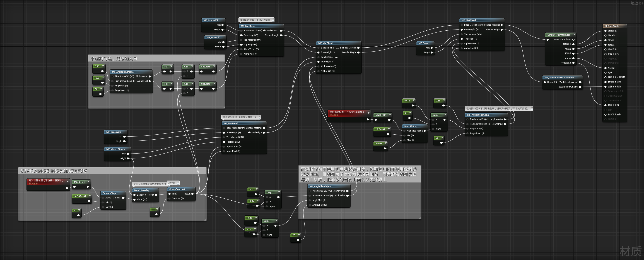
Task: Expand the -7.5e+04 constant node arrow
Action: coord(389,129)
